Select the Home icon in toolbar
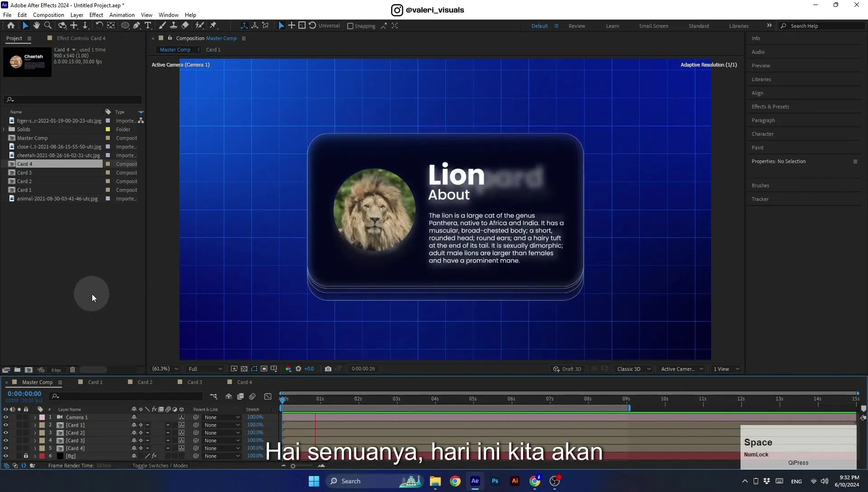Viewport: 868px width, 492px height. click(11, 26)
